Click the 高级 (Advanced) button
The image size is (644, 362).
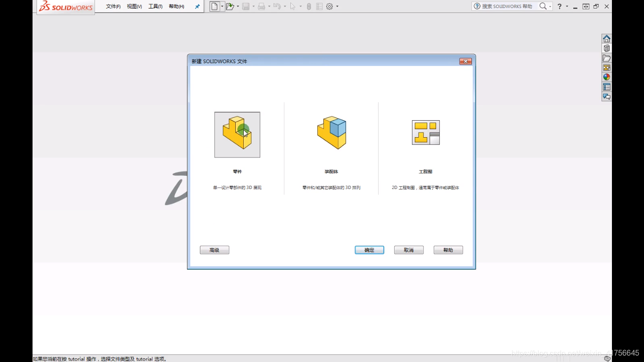[215, 250]
